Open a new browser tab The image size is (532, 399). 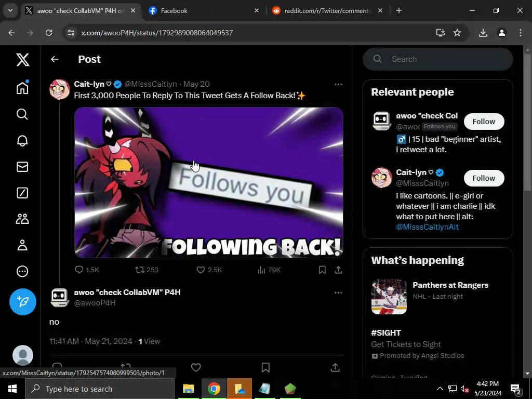[x=399, y=10]
